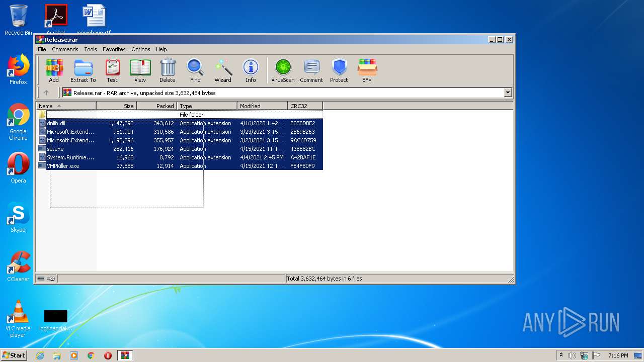The height and width of the screenshot is (362, 644).
Task: Select dnlib.dll file row
Action: coord(180,123)
